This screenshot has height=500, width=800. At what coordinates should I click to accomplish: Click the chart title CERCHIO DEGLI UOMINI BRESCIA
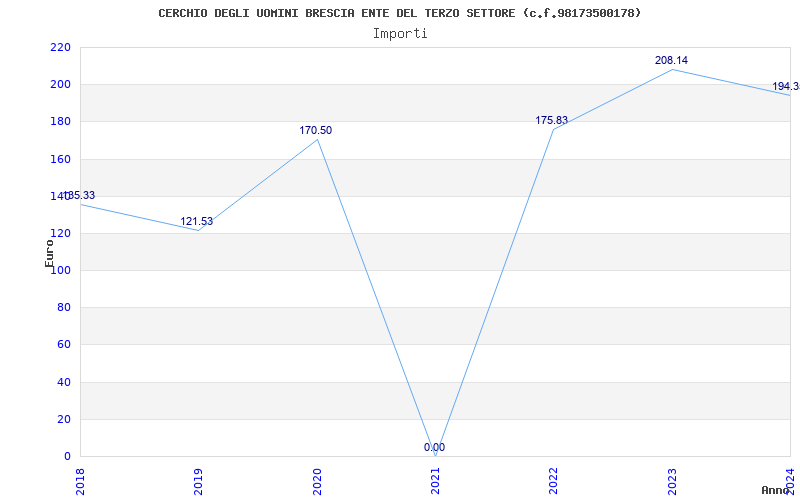pyautogui.click(x=399, y=13)
